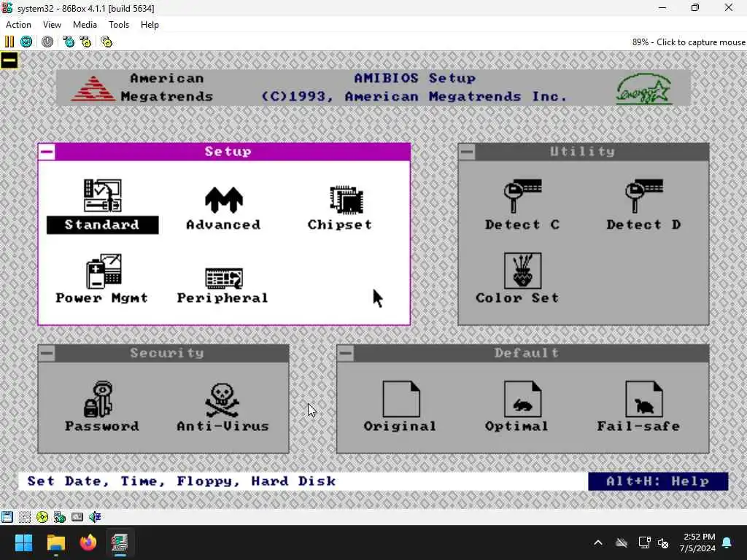Click the floppy disk status bar icon

[7, 517]
